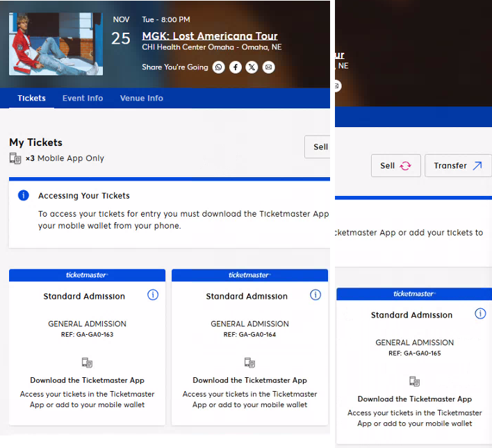The width and height of the screenshot is (492, 448).
Task: Click GENERAL ADMISSION text on ticket 165
Action: [x=414, y=342]
